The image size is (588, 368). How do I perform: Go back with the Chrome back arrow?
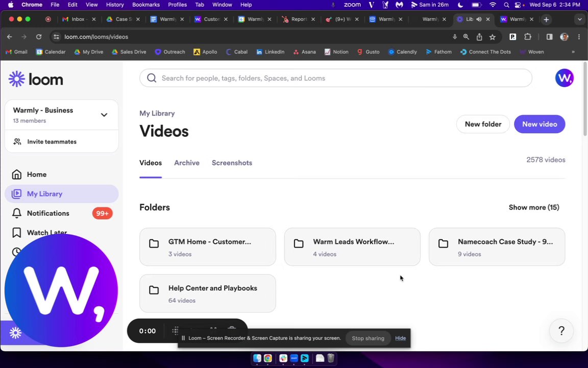coord(9,37)
